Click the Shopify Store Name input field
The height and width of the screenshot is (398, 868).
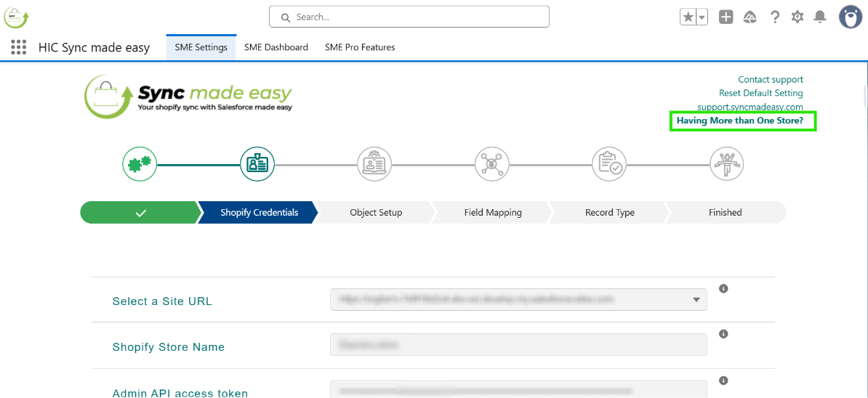pos(519,345)
